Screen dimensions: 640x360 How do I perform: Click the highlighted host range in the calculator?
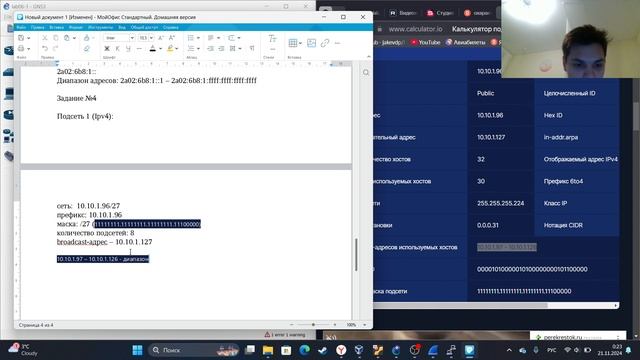coord(507,247)
